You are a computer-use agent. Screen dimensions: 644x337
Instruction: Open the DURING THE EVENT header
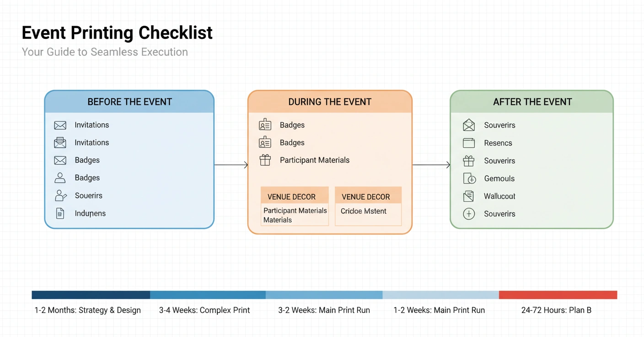(x=330, y=102)
